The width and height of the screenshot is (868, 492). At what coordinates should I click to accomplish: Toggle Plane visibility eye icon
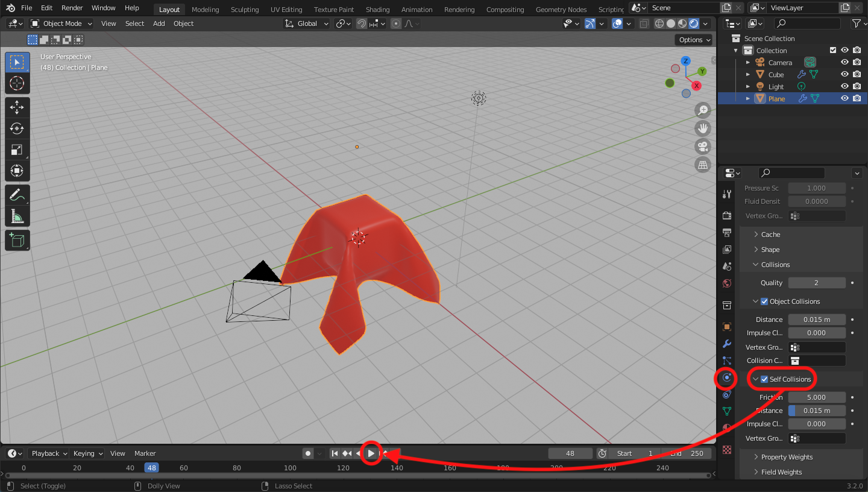845,99
